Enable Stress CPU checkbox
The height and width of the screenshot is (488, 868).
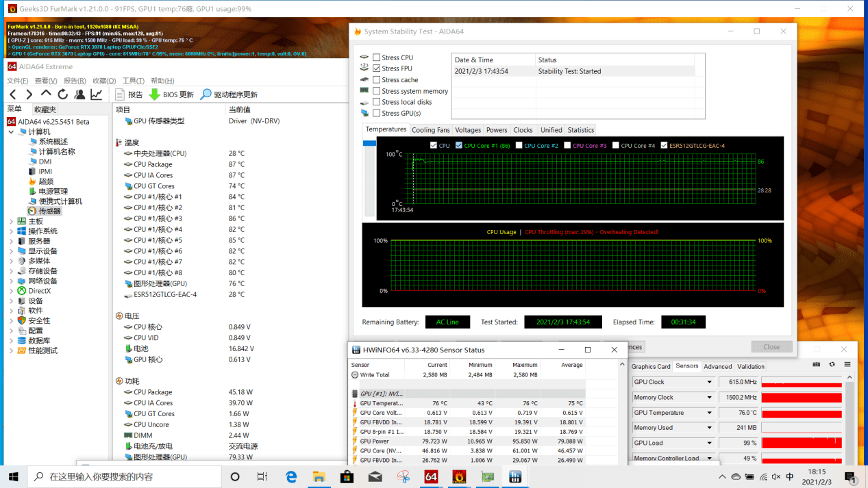pyautogui.click(x=376, y=57)
